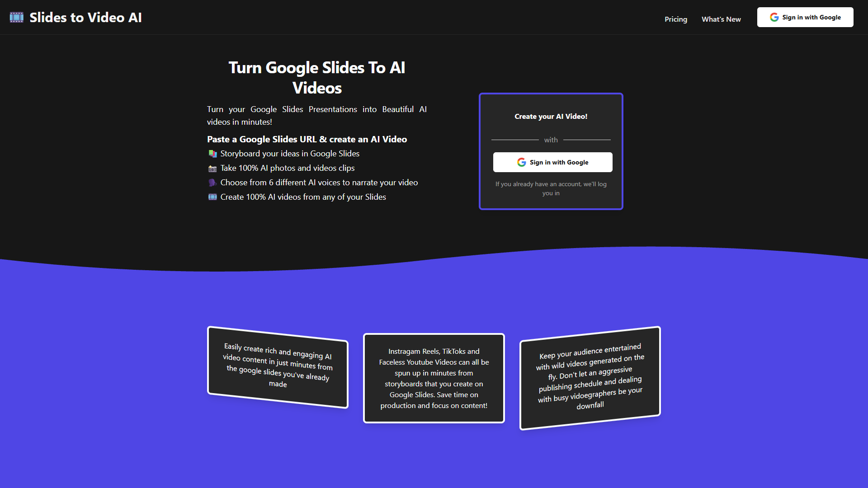Click the tagline Turn your Google Slides Presentations

317,116
